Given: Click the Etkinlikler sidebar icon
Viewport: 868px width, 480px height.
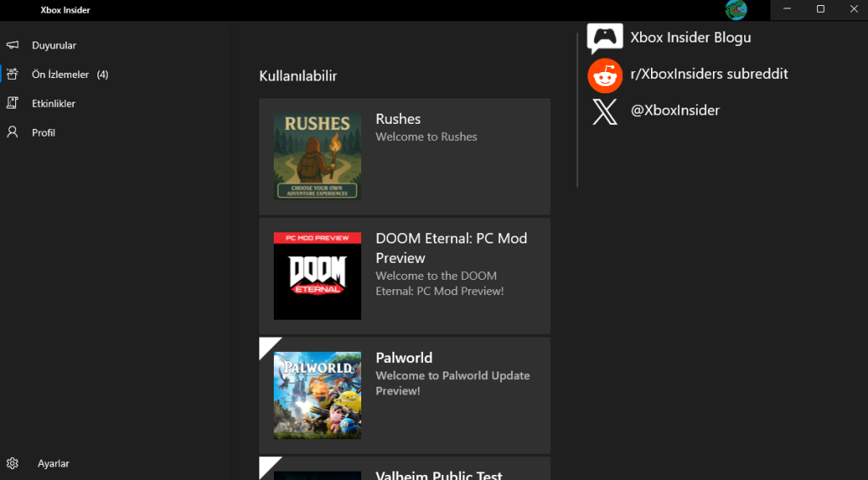Looking at the screenshot, I should coord(12,103).
